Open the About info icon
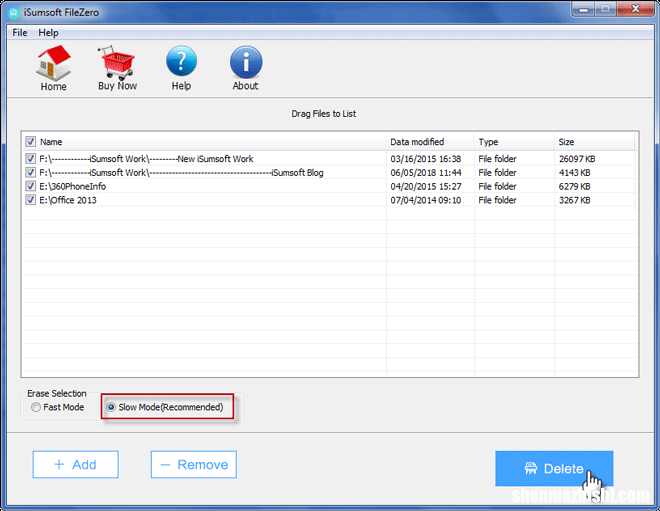 tap(245, 63)
